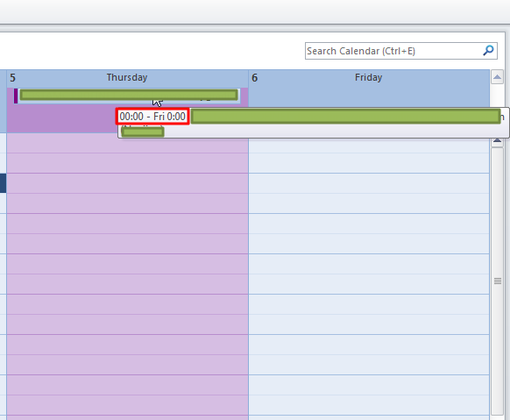Click the Search Calendar input field
Screen dimensions: 510x420
(393, 51)
